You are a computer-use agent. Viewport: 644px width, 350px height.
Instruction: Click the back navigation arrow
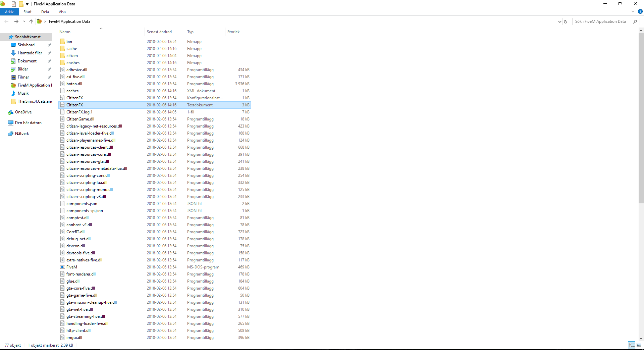point(6,21)
